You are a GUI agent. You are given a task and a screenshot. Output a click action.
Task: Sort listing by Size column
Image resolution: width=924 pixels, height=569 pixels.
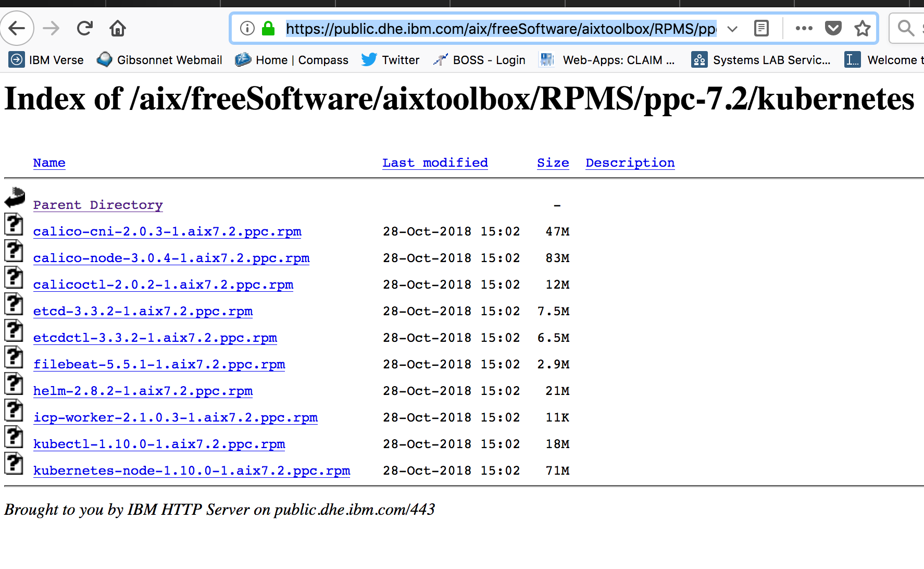(553, 163)
